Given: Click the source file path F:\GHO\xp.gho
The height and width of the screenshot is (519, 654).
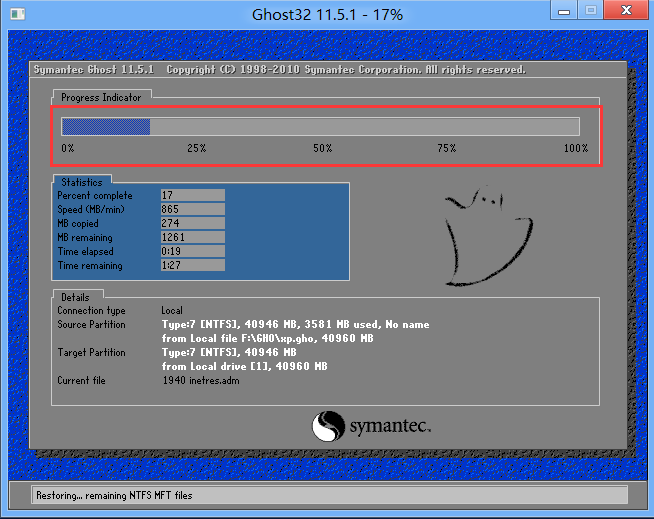Looking at the screenshot, I should click(266, 339).
